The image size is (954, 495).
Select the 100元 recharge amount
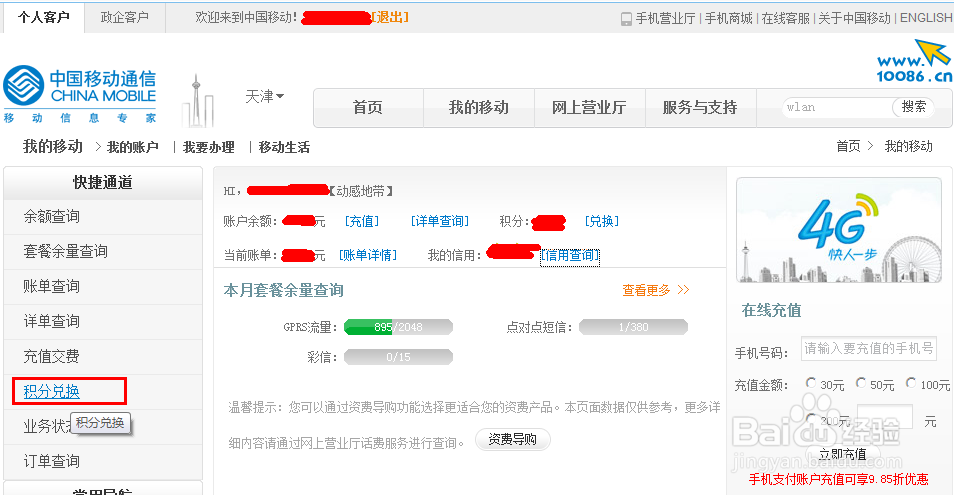(911, 383)
